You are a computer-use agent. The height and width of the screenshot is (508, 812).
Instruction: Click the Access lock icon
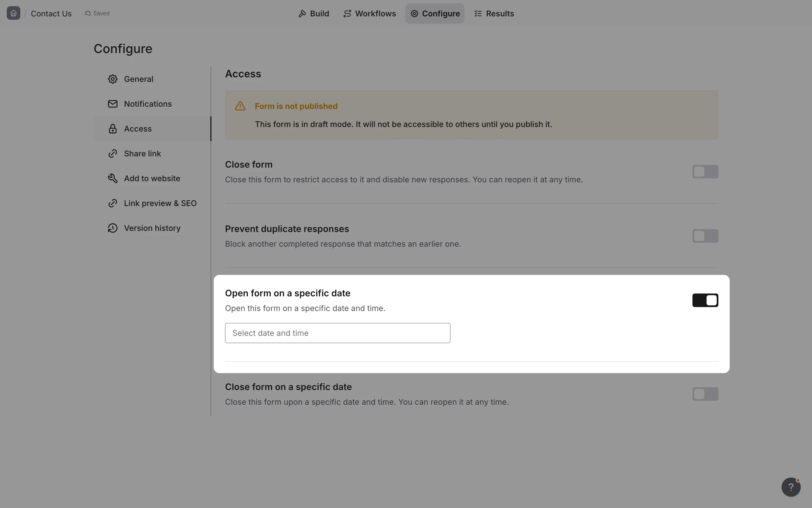point(113,129)
